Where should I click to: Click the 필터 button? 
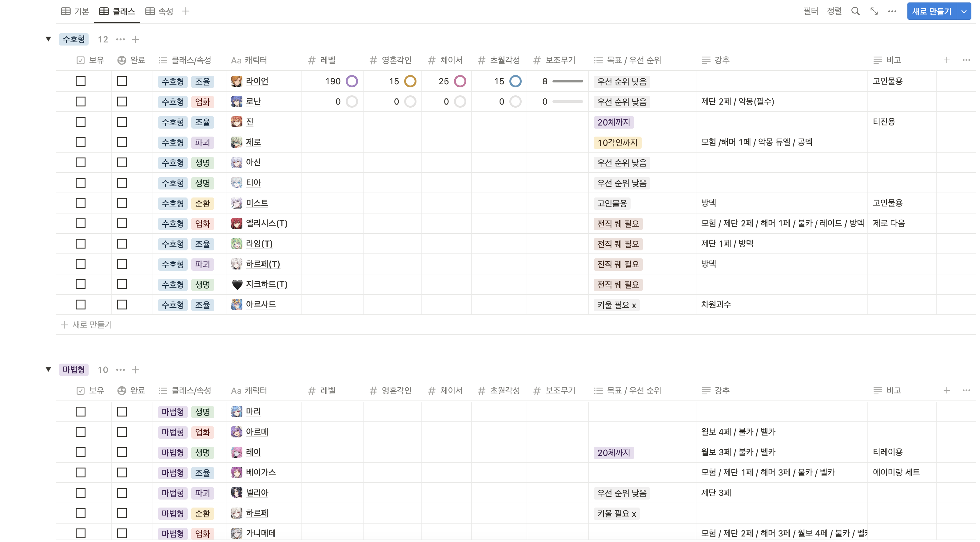pos(810,11)
